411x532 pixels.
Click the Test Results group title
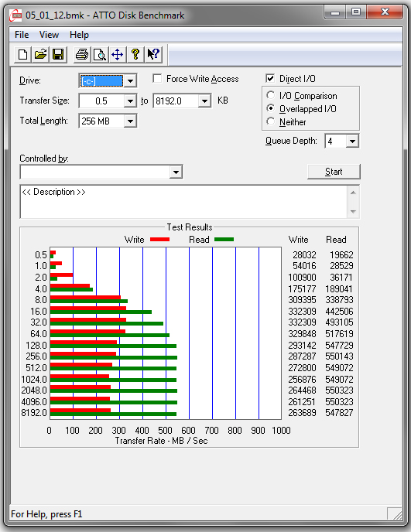tap(189, 227)
